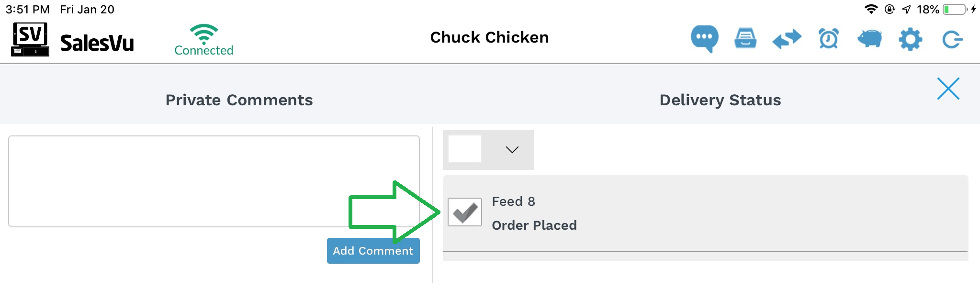This screenshot has width=980, height=302.
Task: Expand the delivery status dropdown chevron
Action: (x=512, y=150)
